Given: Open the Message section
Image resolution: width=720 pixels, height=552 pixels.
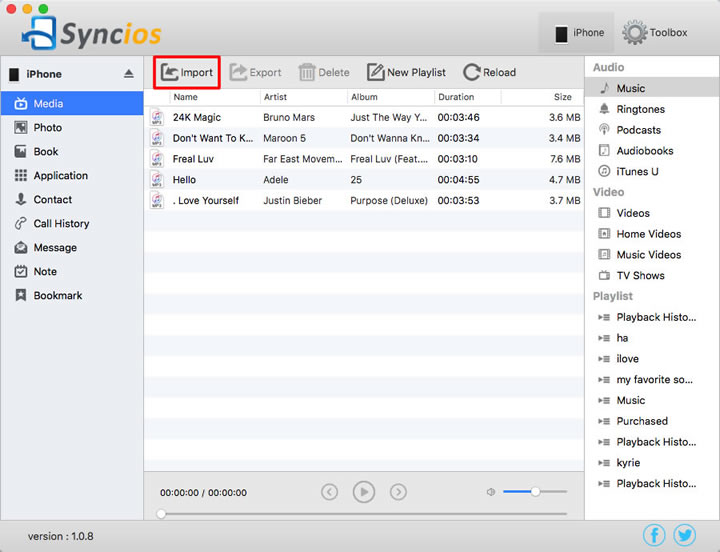Looking at the screenshot, I should point(72,248).
